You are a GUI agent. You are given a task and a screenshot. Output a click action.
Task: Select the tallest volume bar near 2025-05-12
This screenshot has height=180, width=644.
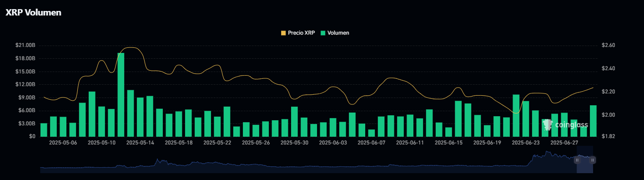click(121, 95)
